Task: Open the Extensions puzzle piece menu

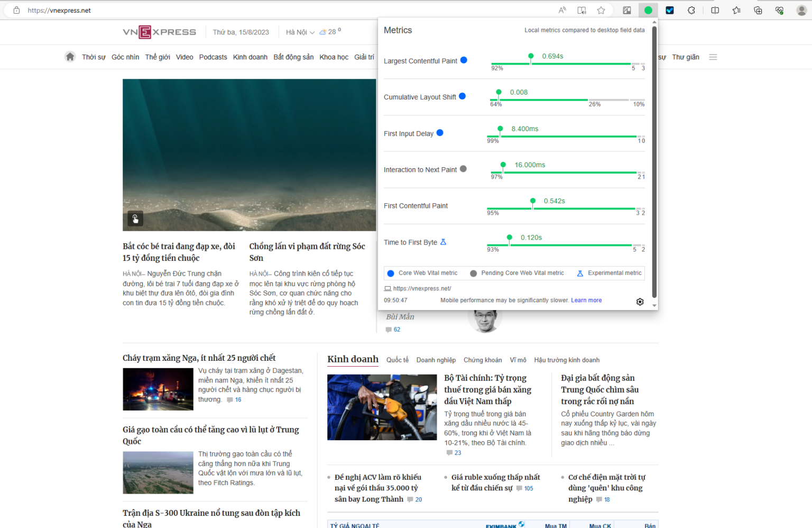Action: click(x=691, y=10)
